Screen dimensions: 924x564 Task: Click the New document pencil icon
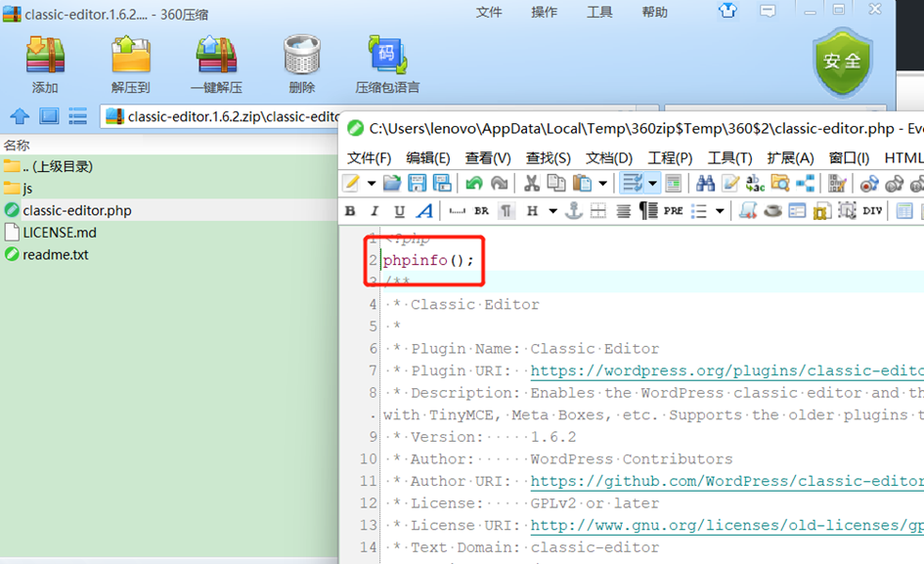[x=351, y=184]
